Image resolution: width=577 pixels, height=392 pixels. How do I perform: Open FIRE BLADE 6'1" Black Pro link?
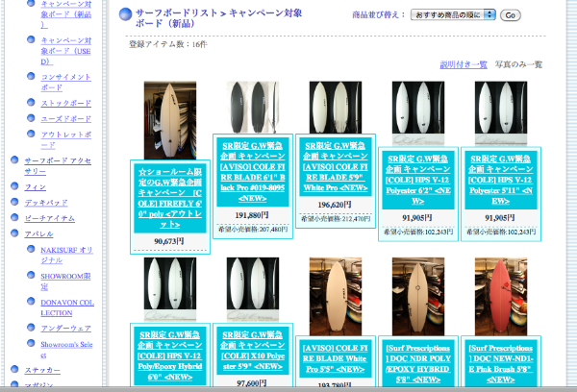tap(253, 172)
